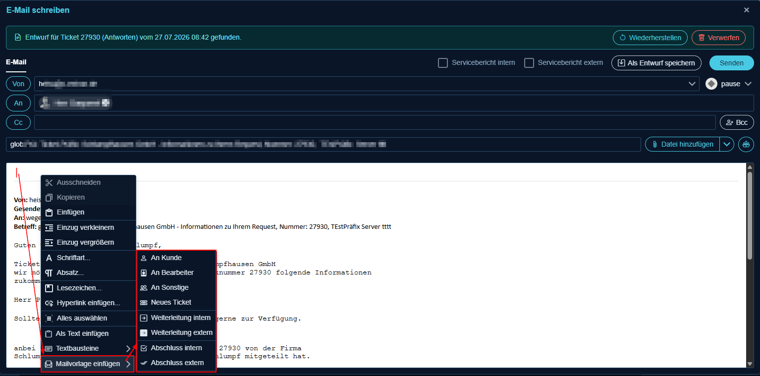Close the E-Mail schreiben dialog
760x376 pixels.
pyautogui.click(x=746, y=10)
